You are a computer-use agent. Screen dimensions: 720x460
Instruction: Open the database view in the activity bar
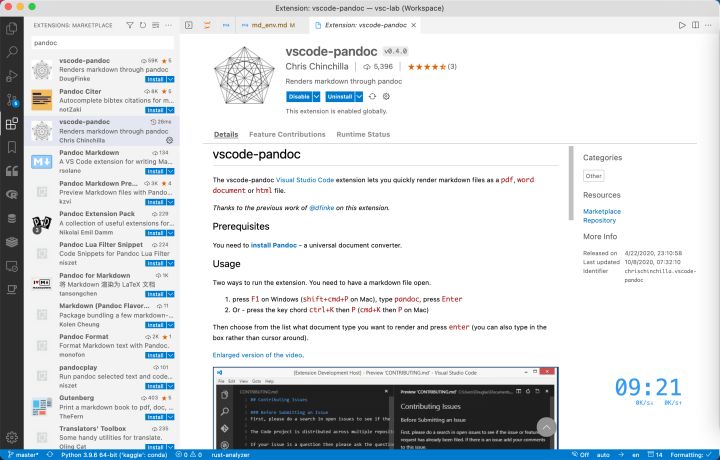coord(11,219)
